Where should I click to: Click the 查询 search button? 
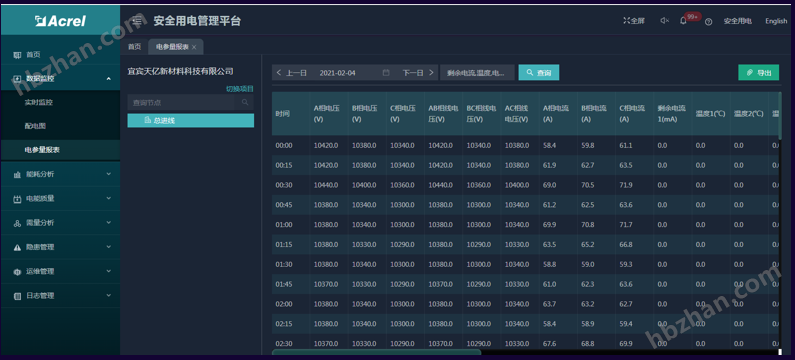point(538,73)
